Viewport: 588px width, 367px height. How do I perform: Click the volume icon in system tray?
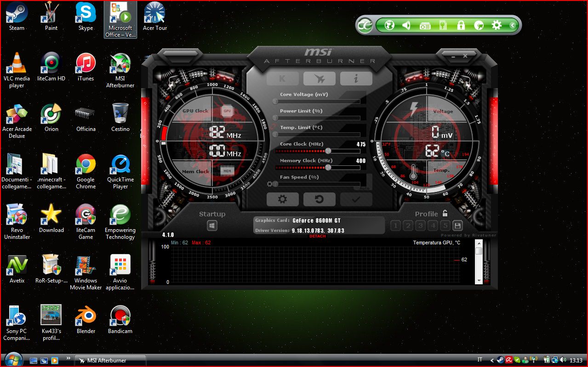click(564, 360)
